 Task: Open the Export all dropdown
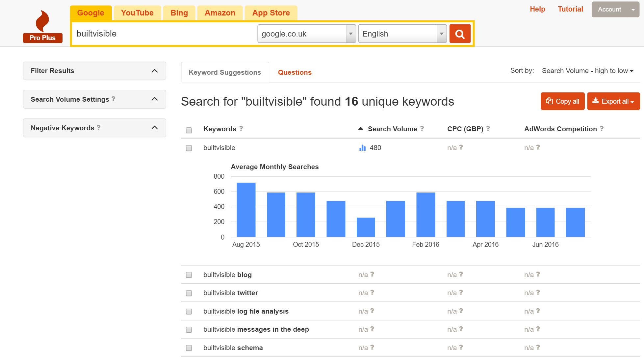(613, 101)
